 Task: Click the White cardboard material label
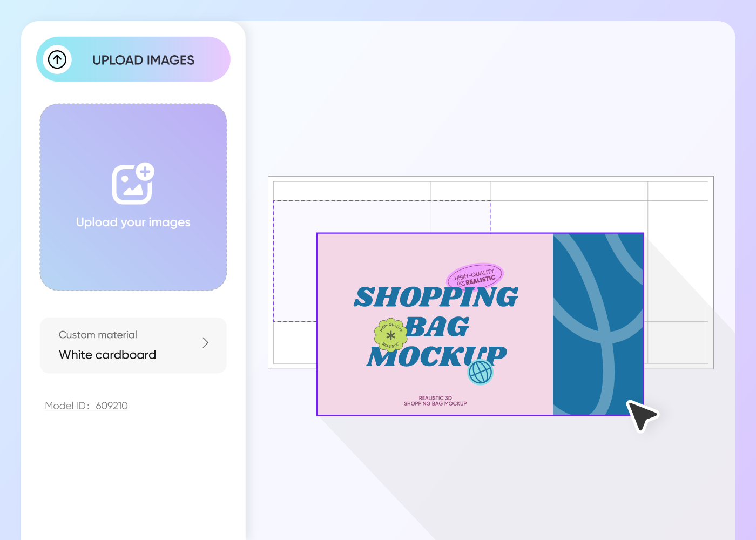pyautogui.click(x=107, y=355)
